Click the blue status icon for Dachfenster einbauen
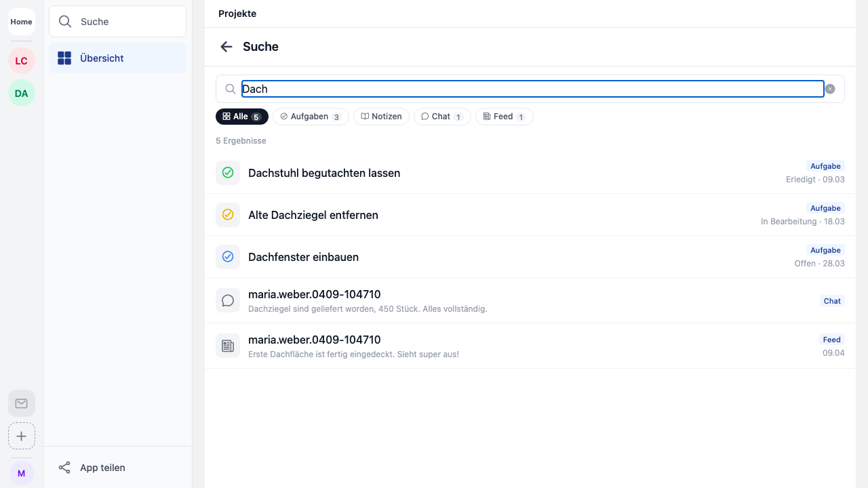868x488 pixels. (228, 257)
